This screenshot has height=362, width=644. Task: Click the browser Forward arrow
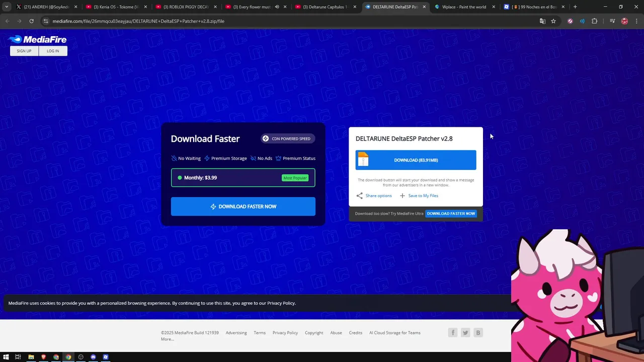tap(19, 21)
